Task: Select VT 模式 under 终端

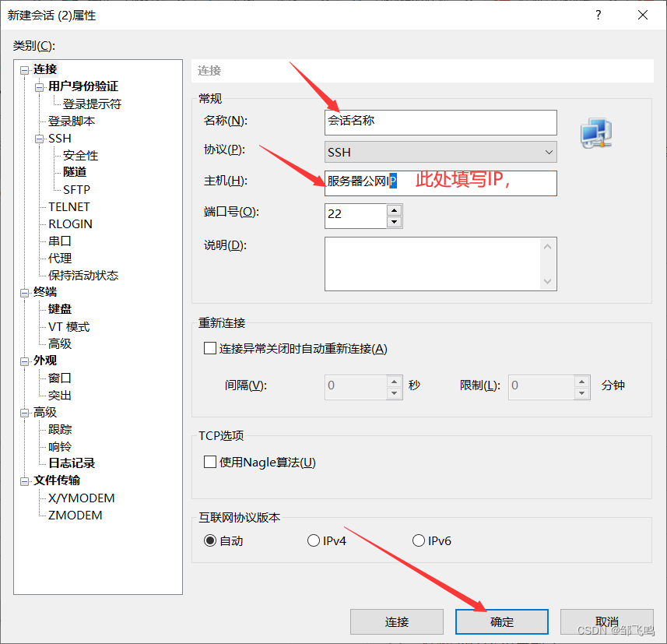Action: pos(69,327)
